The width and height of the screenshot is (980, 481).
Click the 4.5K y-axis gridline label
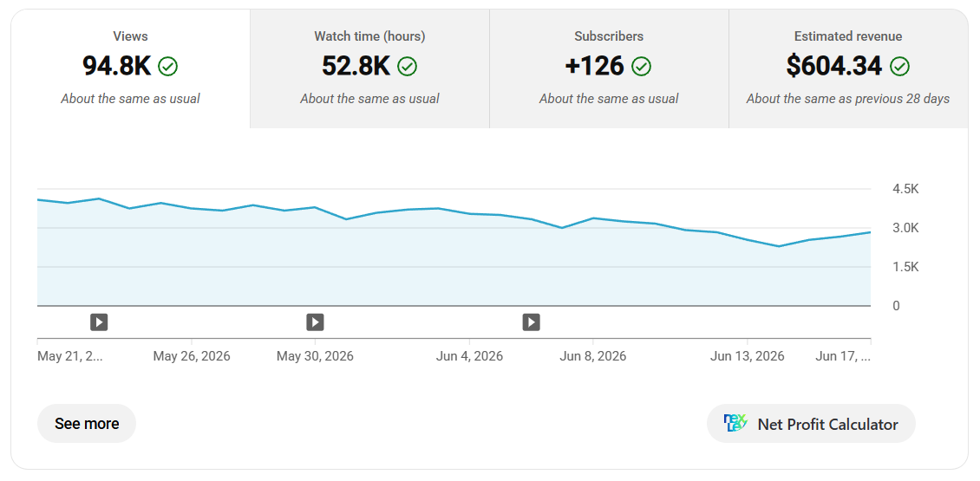(906, 189)
